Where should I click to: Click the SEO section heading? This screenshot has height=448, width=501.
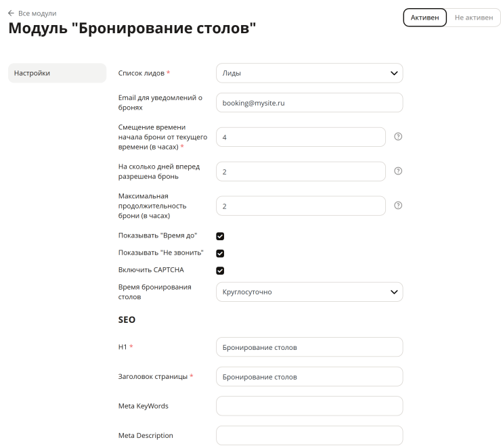(x=127, y=319)
